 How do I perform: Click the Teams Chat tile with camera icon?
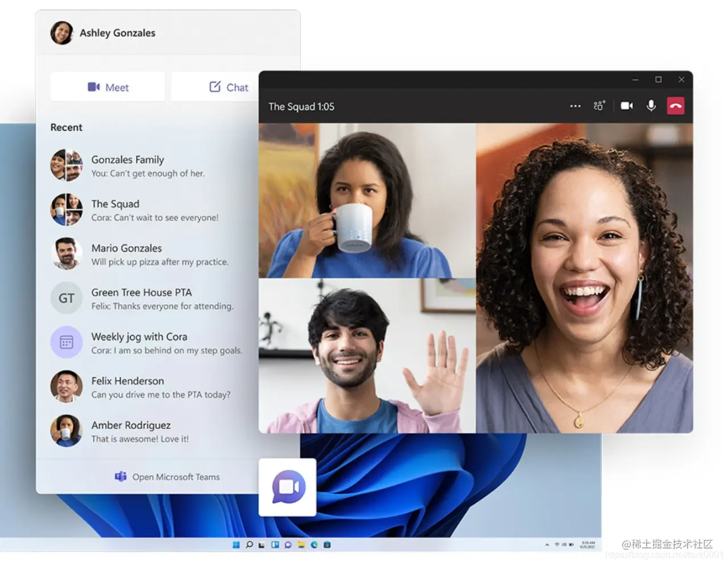[288, 487]
